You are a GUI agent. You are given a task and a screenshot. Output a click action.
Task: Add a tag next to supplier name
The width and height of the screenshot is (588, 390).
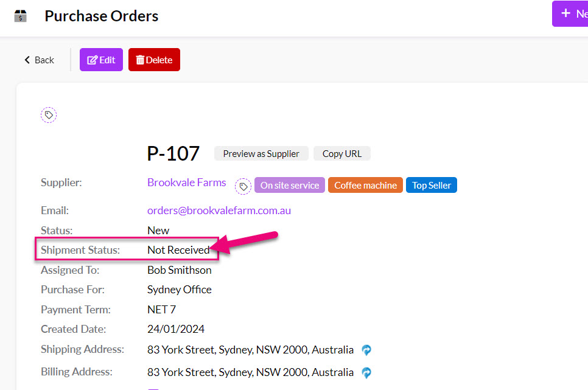(x=243, y=186)
